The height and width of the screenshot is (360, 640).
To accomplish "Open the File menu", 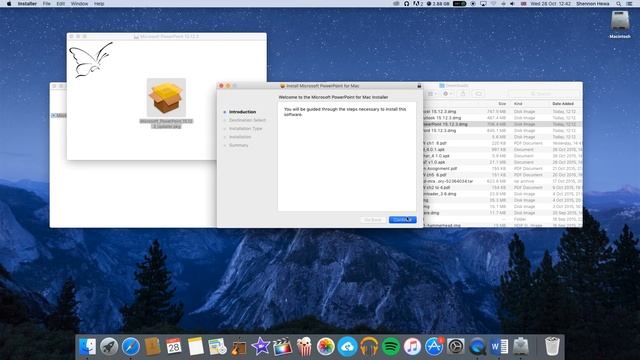I will tap(47, 4).
